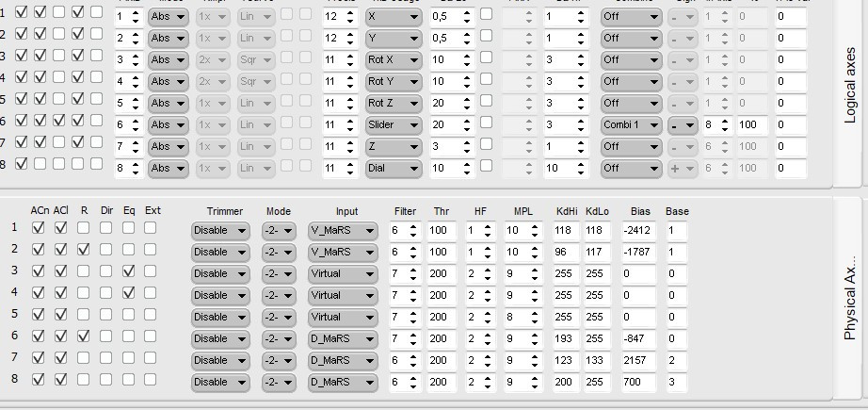This screenshot has width=868, height=410.
Task: Open Virtual Input dropdown on physical axis 3
Action: [344, 273]
